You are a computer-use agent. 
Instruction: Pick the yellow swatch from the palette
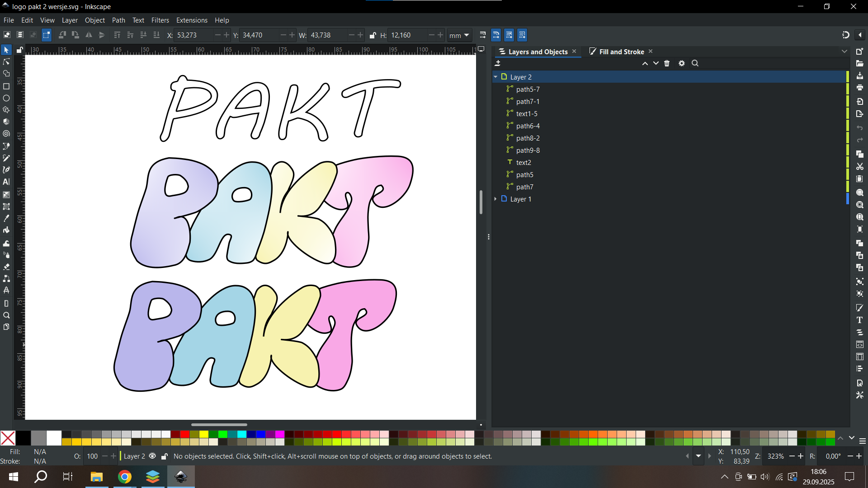point(204,434)
